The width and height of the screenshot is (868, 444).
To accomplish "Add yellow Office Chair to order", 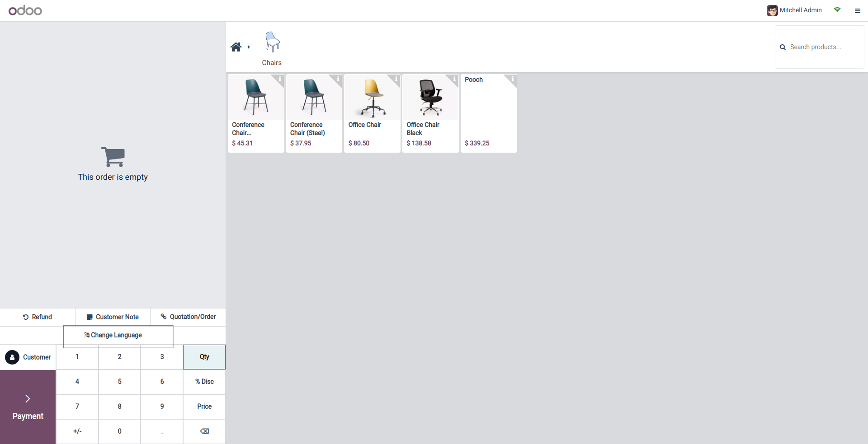I will (x=372, y=113).
